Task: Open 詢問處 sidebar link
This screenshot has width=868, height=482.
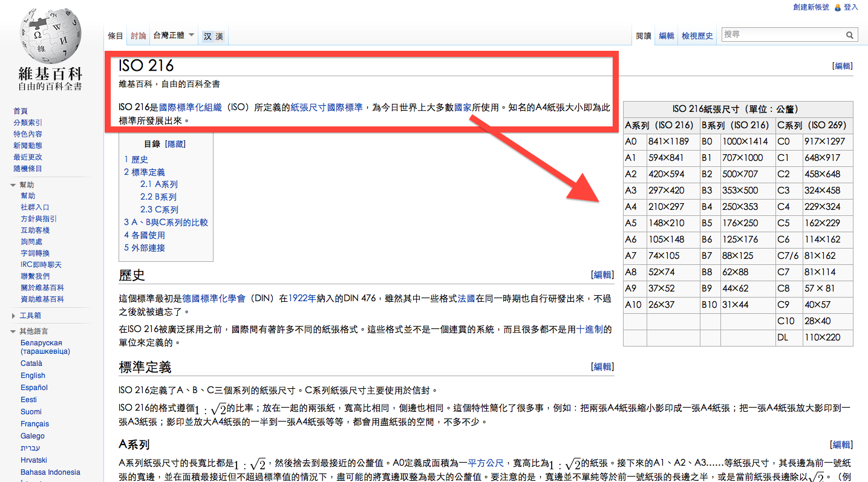Action: (x=31, y=242)
